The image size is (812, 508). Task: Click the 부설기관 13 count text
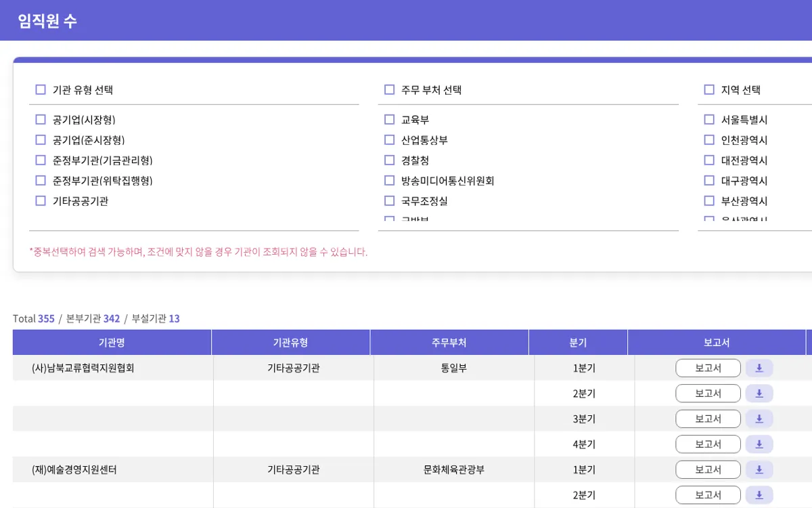point(156,318)
